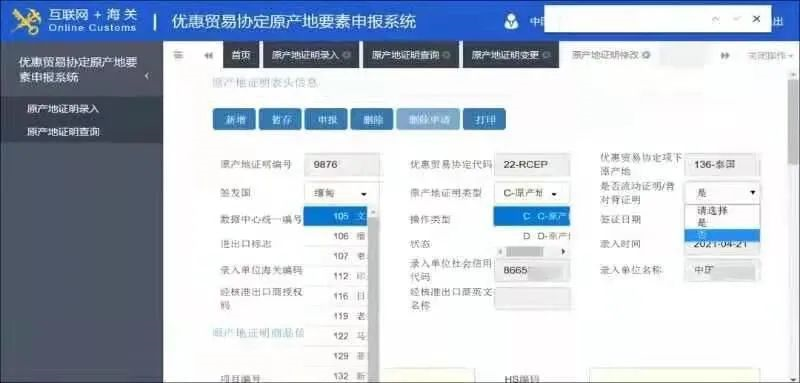Choose highlighted 否 option in 是否流动证明 list
The width and height of the screenshot is (800, 383).
point(722,235)
